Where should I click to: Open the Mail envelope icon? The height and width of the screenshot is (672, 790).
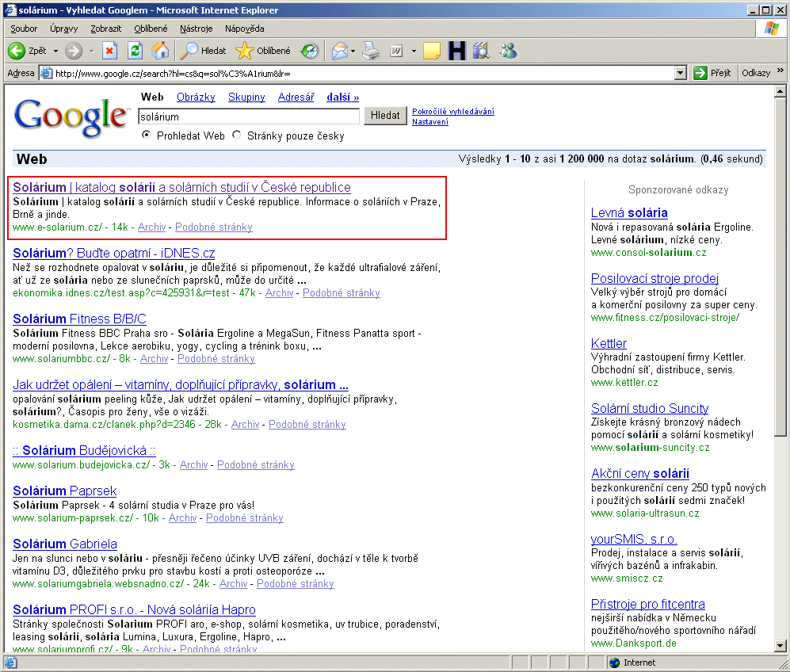[339, 51]
